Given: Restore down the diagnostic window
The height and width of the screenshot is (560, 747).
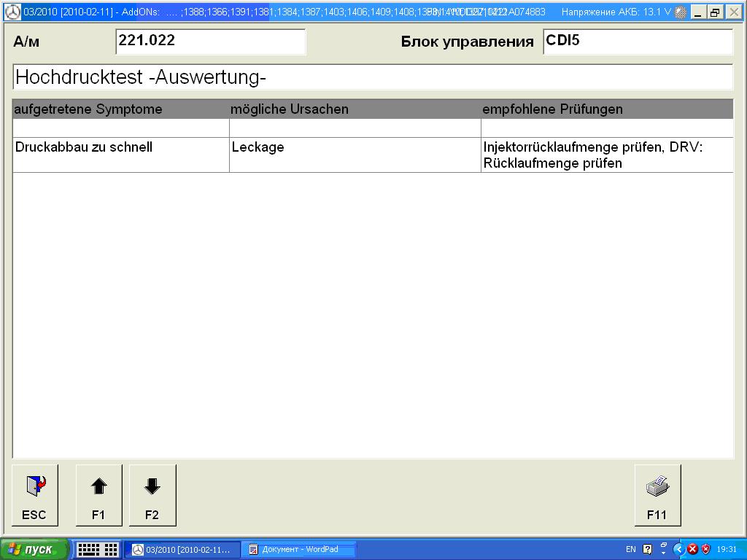Looking at the screenshot, I should tap(715, 12).
